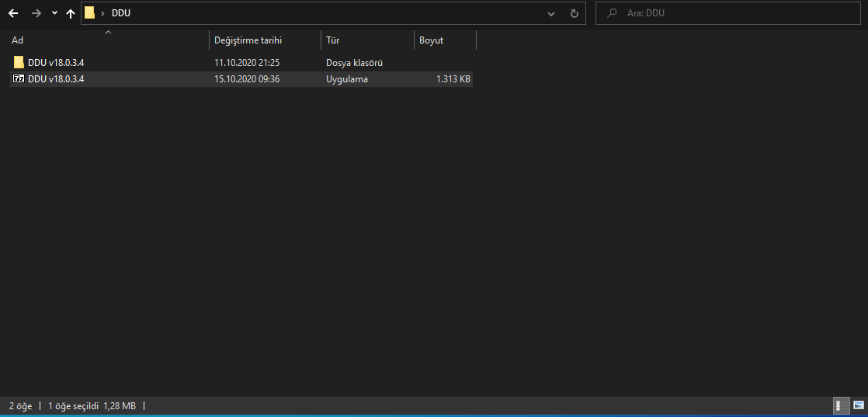The image size is (868, 417).
Task: Select the DDU v18.0.3.4 folder icon
Action: click(19, 63)
